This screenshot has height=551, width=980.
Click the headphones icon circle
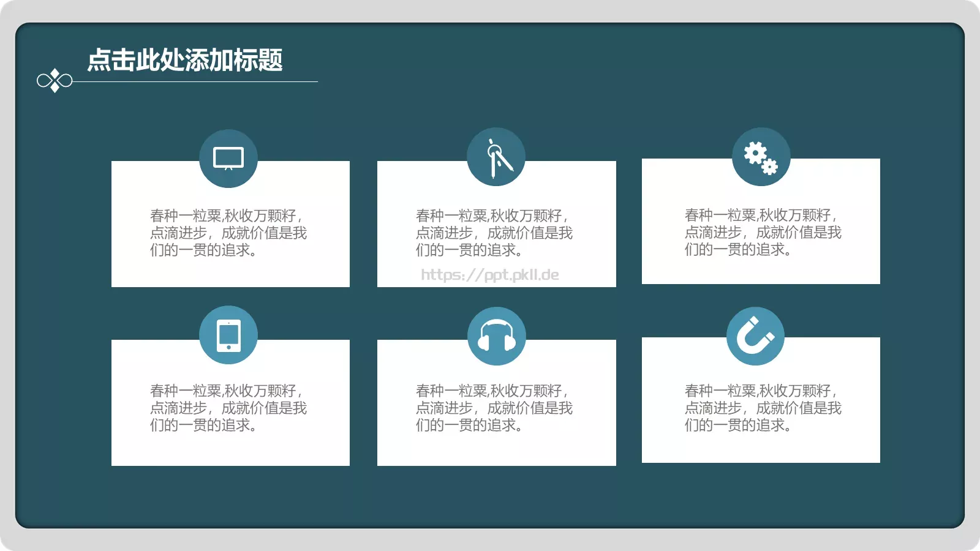[497, 336]
